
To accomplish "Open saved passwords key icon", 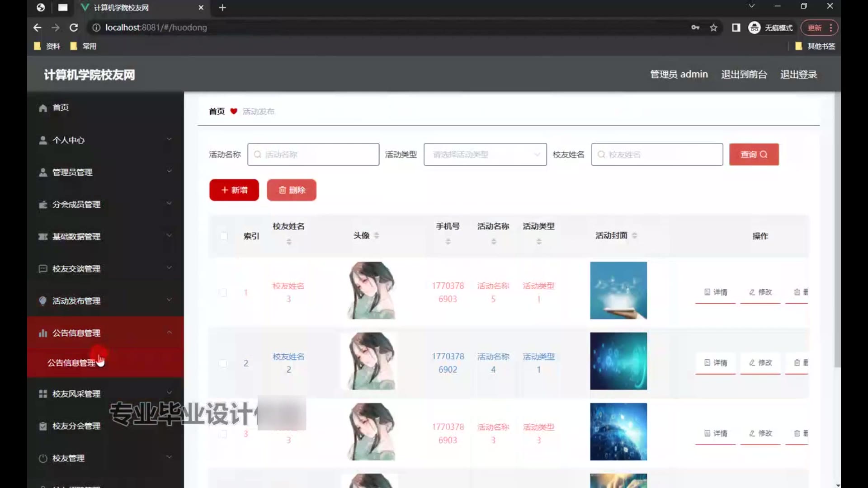I will [695, 28].
